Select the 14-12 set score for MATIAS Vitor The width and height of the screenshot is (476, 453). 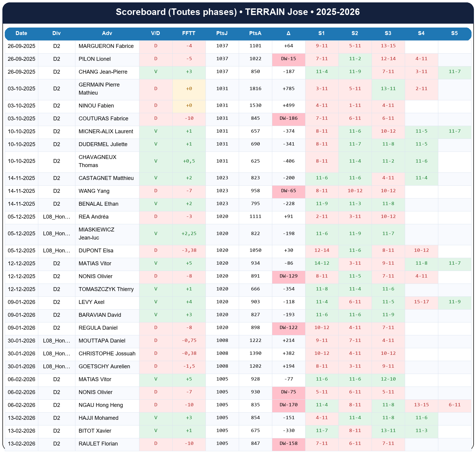coord(322,263)
